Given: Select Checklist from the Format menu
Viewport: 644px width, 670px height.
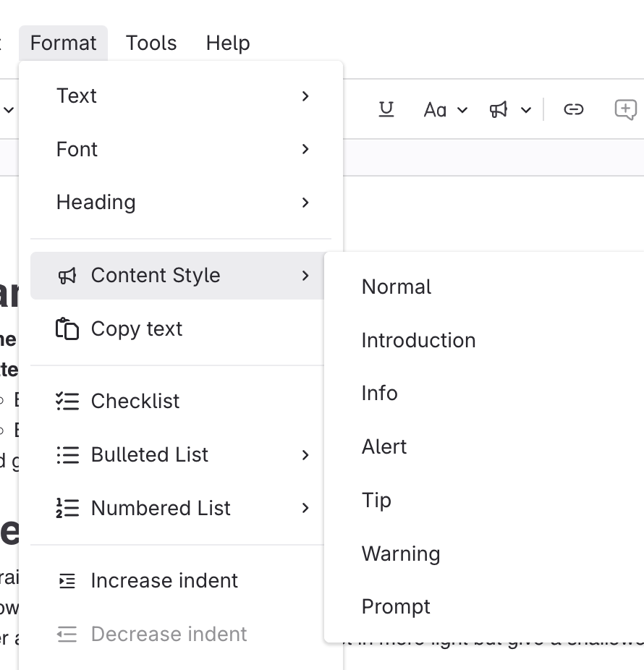Looking at the screenshot, I should point(135,401).
